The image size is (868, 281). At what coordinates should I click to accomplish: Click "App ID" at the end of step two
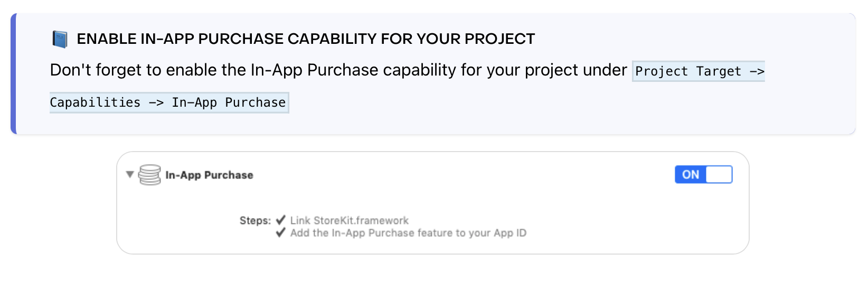click(x=510, y=233)
